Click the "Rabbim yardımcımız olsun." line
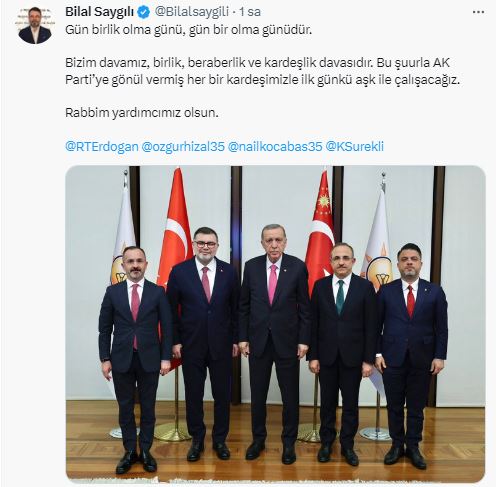 pos(142,113)
